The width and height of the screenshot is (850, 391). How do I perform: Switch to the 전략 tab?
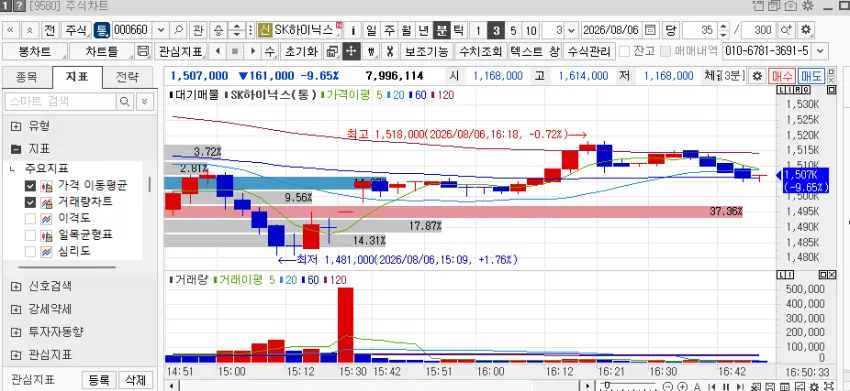coord(127,77)
